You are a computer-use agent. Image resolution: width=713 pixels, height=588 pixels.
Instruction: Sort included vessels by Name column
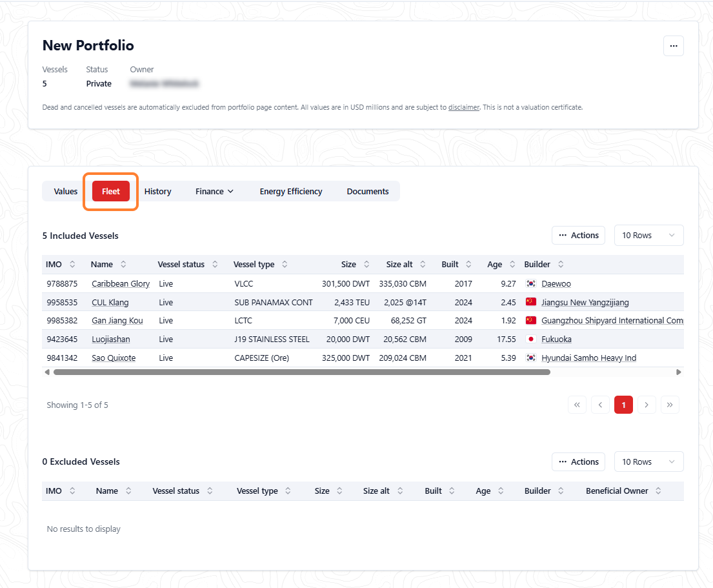click(123, 264)
